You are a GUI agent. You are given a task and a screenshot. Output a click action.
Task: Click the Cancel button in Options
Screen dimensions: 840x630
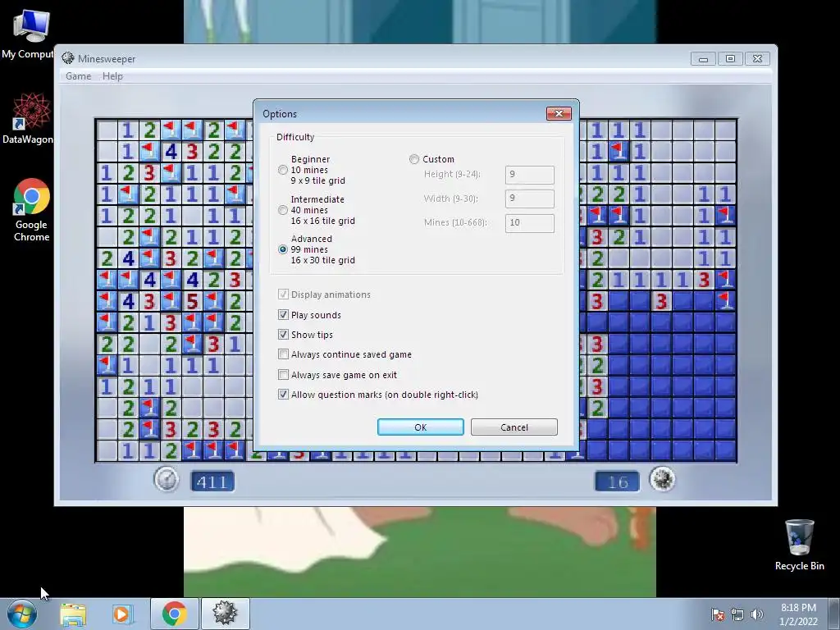pos(514,427)
